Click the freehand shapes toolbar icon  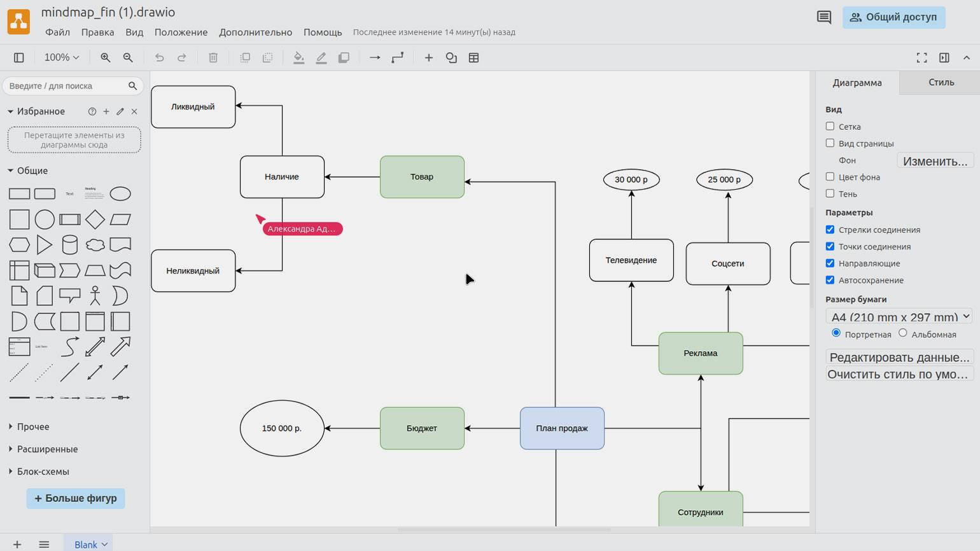click(451, 58)
